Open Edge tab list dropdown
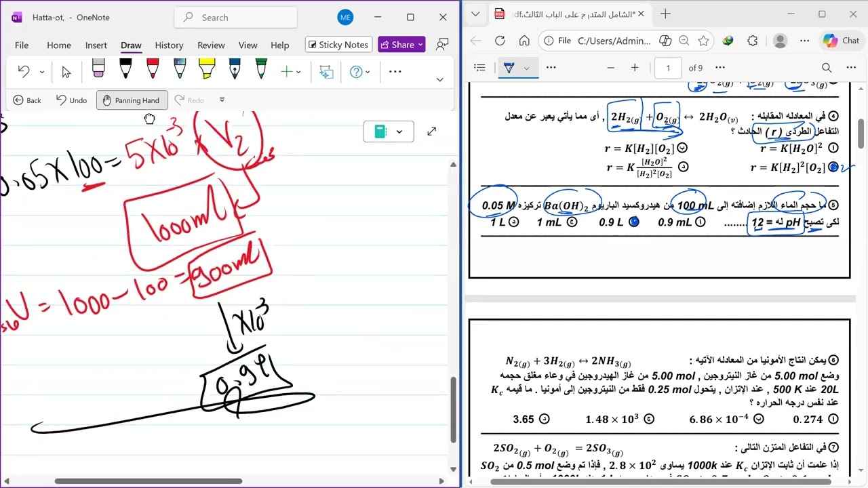Screen dimensions: 868x488 click(x=475, y=14)
